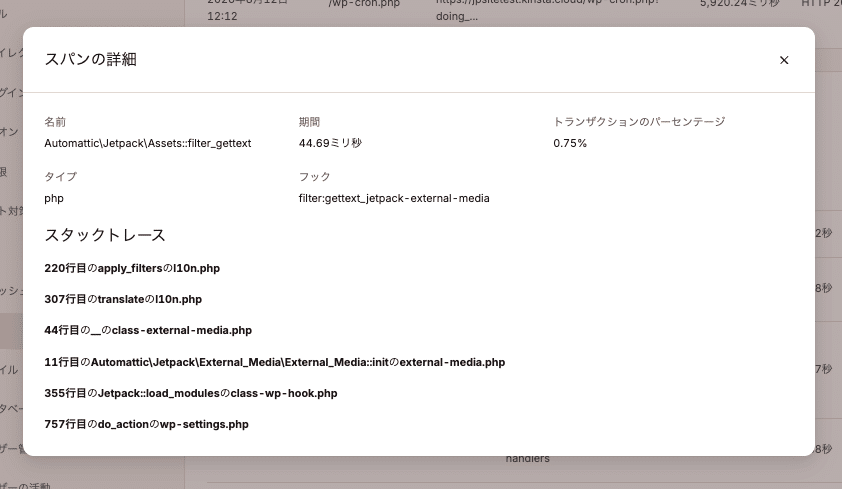Click stack trace line for class-external-media.php
The image size is (842, 489).
[x=148, y=331]
